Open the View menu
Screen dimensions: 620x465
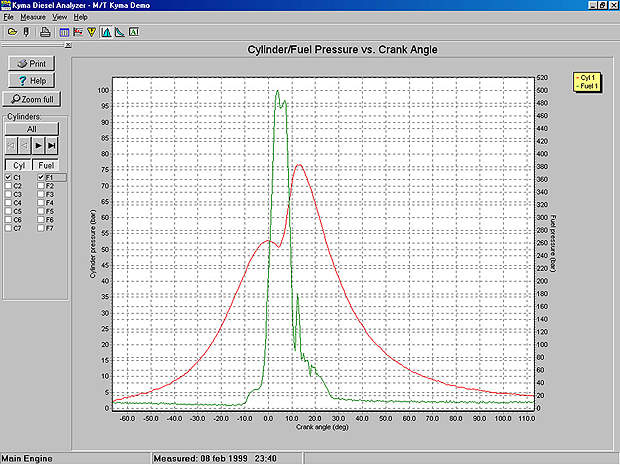point(60,17)
